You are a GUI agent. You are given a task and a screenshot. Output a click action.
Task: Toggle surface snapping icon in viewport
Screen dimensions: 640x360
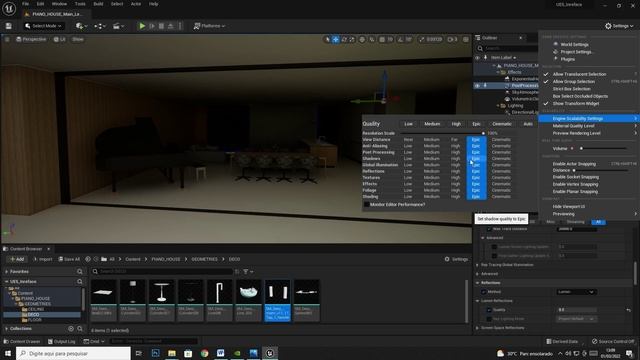point(372,40)
